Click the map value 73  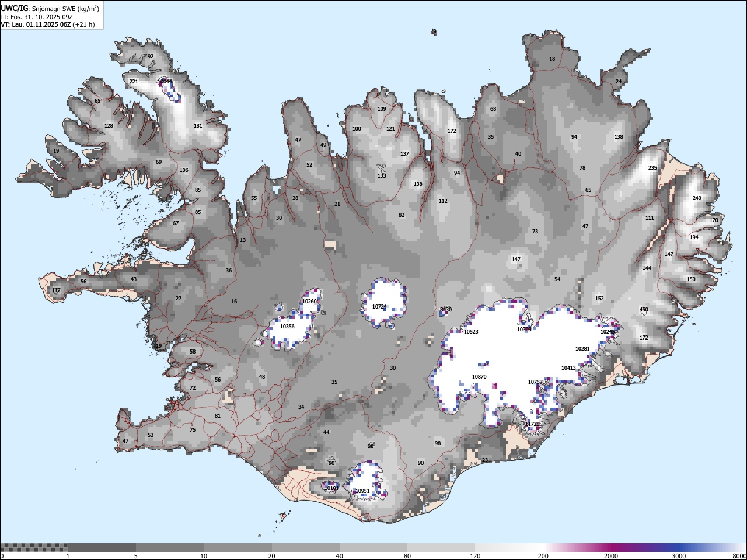(535, 232)
